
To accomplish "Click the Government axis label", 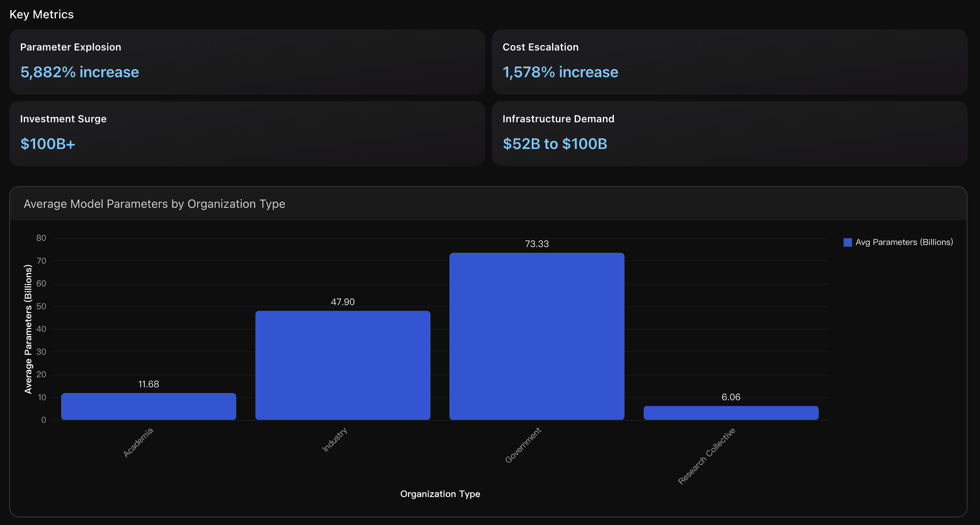I will click(523, 445).
